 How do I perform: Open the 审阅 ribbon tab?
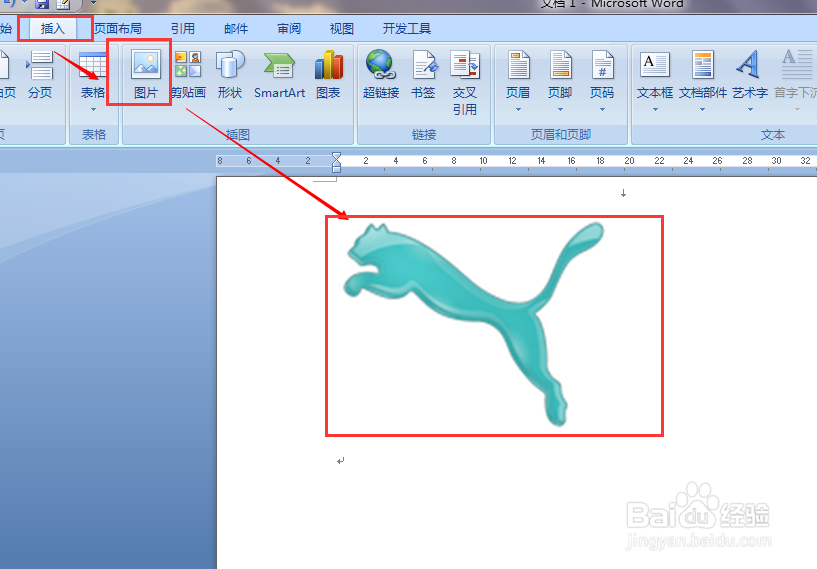click(x=289, y=29)
